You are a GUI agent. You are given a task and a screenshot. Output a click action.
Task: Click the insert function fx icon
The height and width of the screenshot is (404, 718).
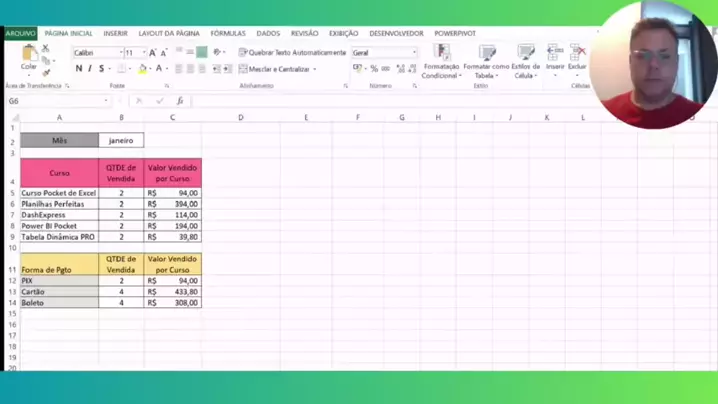180,101
